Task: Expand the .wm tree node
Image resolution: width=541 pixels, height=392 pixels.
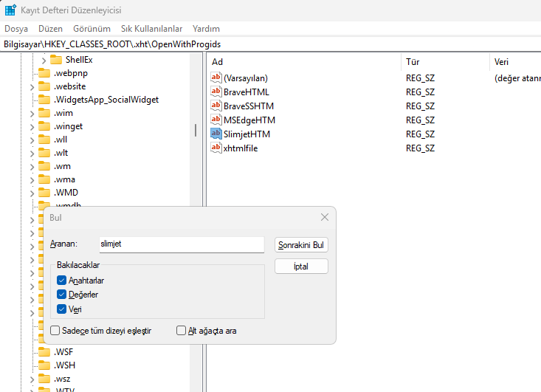Action: [x=32, y=167]
